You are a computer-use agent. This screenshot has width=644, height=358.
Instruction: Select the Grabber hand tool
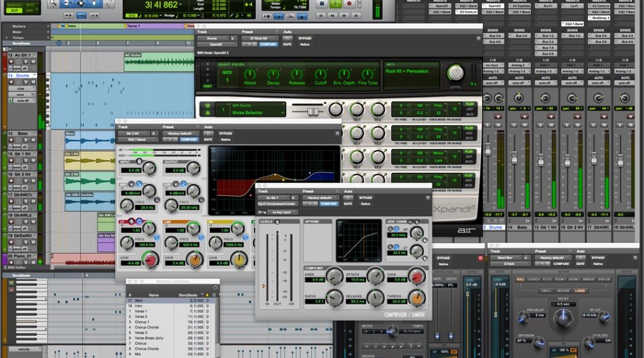(95, 3)
